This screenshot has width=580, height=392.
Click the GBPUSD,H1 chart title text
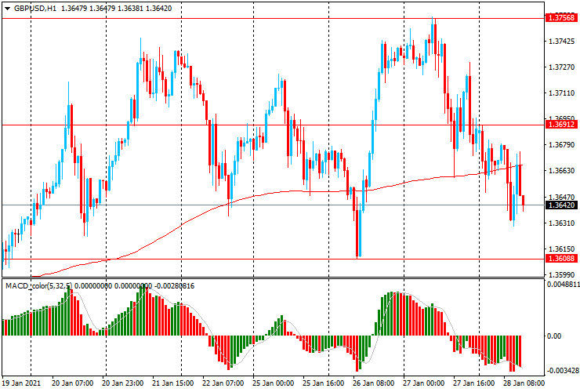coord(35,8)
